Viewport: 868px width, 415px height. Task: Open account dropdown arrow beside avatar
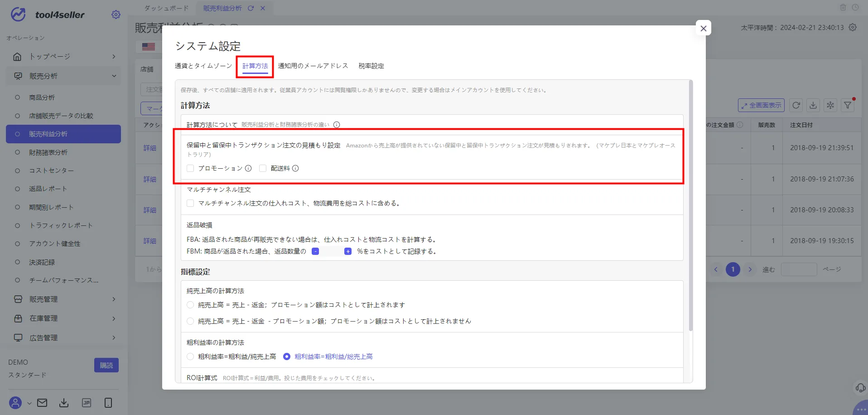click(29, 403)
